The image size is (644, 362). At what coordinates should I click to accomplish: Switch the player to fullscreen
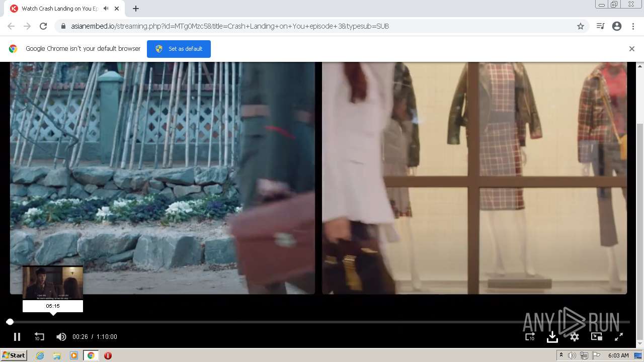pos(619,337)
